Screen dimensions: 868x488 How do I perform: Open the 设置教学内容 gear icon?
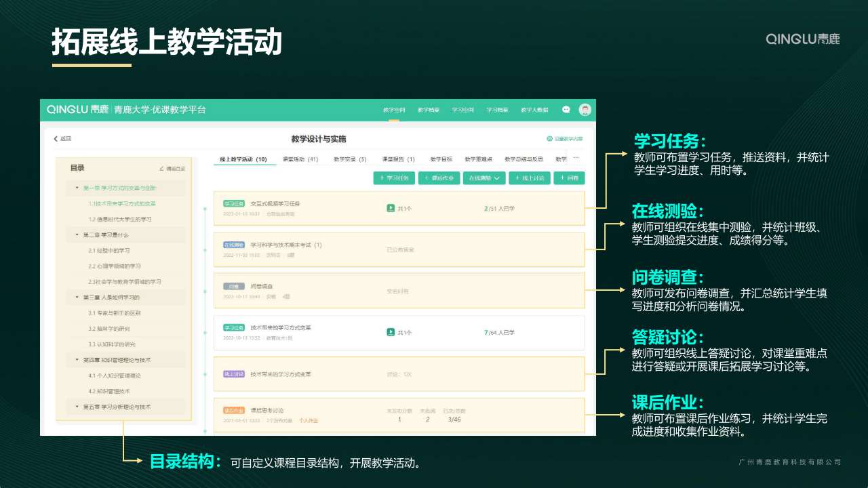[x=550, y=139]
